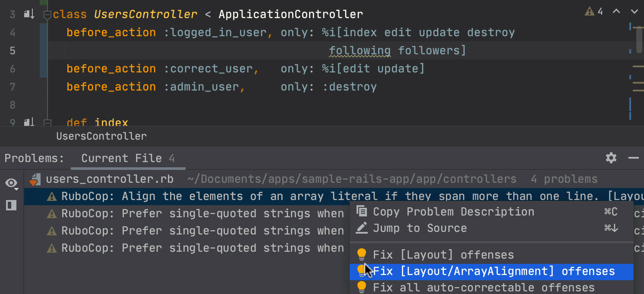Click "ApplicationController" in the class declaration

coord(291,14)
